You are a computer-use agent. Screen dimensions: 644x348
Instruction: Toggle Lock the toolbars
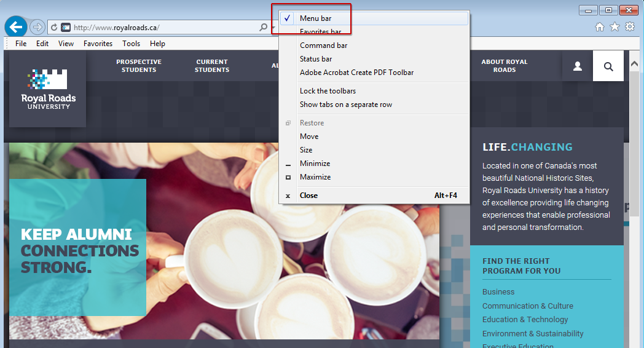pyautogui.click(x=374, y=91)
